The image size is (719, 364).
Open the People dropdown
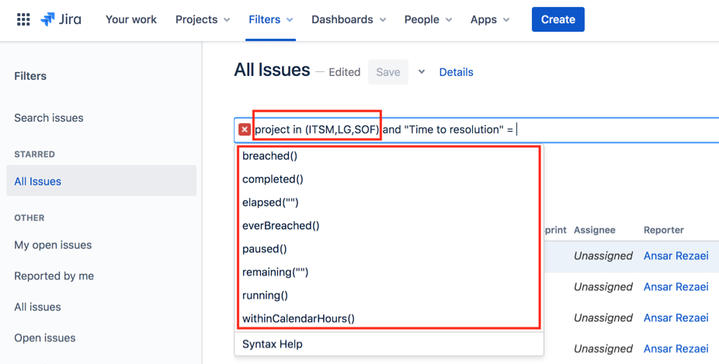pos(428,19)
